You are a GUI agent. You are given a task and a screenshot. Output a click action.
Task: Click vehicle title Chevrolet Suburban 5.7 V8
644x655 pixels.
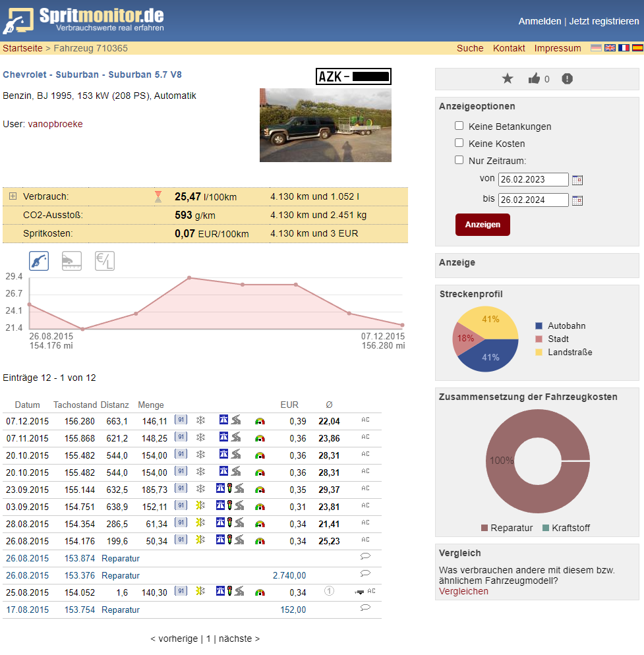[x=92, y=74]
